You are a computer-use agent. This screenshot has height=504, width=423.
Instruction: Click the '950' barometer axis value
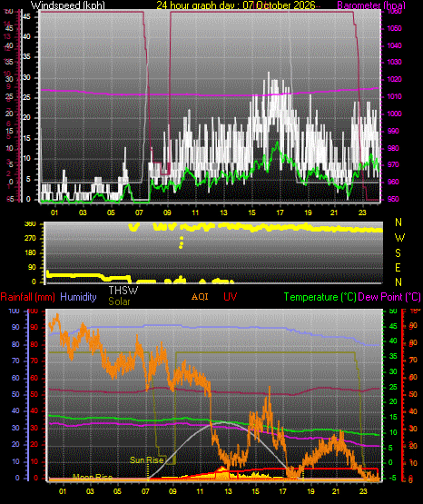(392, 199)
